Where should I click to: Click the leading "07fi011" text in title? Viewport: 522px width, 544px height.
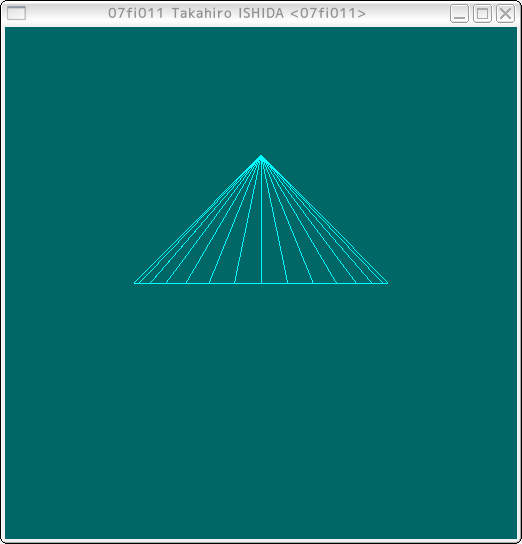[136, 14]
